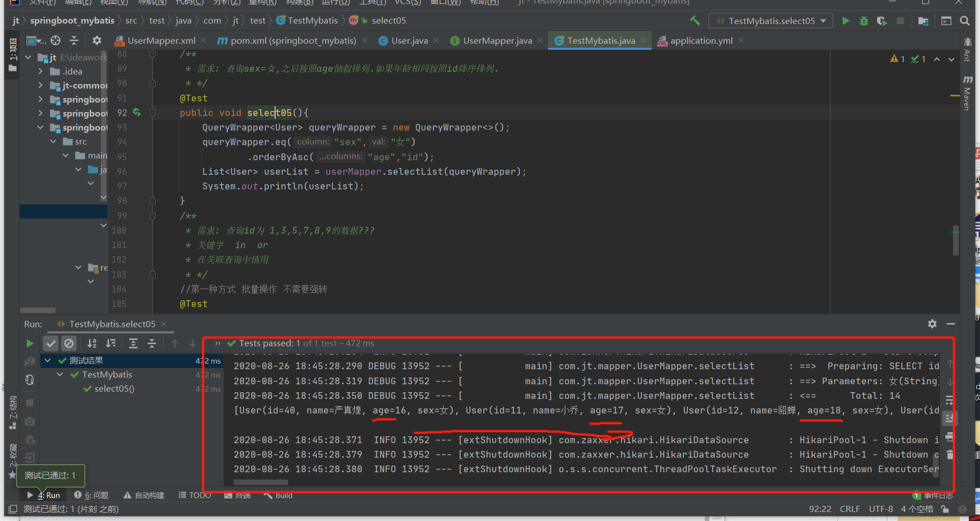Fold select05 method at line 92

tap(152, 113)
